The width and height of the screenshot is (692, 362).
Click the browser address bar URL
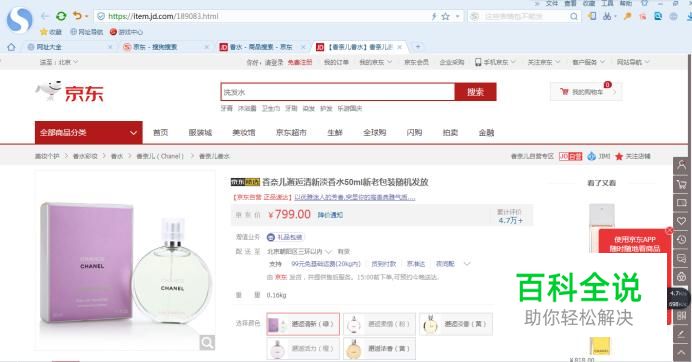point(163,16)
